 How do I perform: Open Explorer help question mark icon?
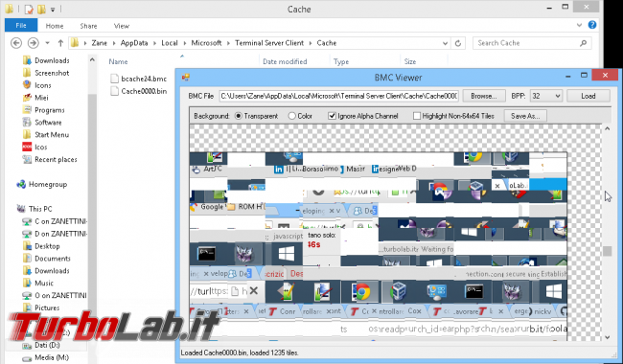[x=592, y=25]
